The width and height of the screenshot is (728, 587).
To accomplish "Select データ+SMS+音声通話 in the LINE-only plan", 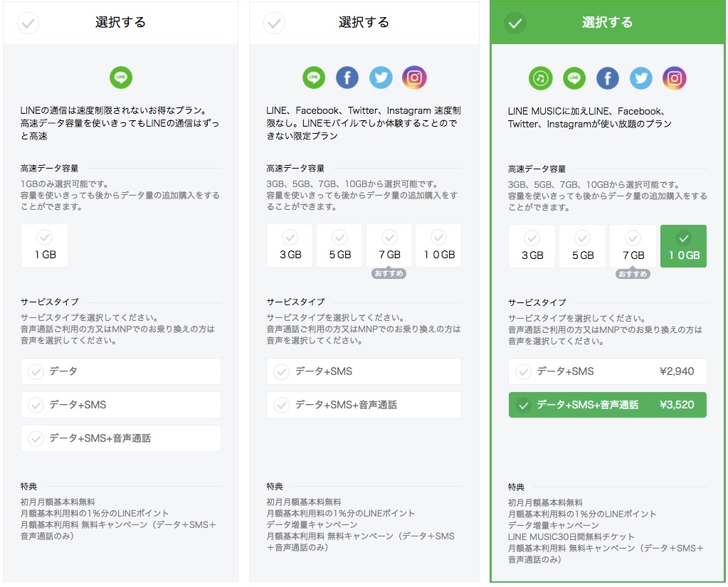I will tap(121, 438).
